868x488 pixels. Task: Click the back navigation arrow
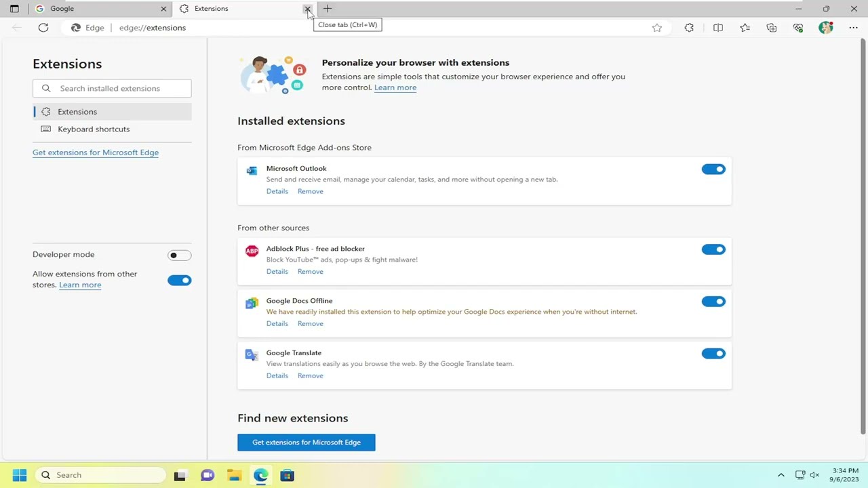[x=17, y=28]
